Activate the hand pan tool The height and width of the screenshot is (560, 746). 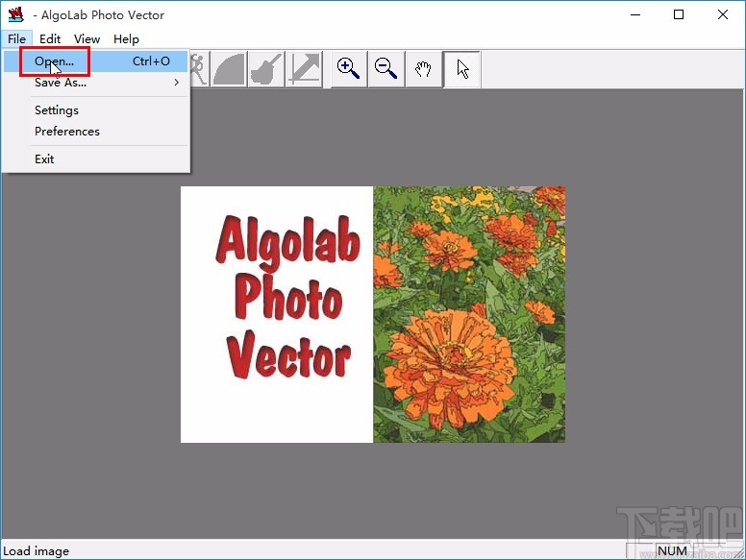(423, 69)
